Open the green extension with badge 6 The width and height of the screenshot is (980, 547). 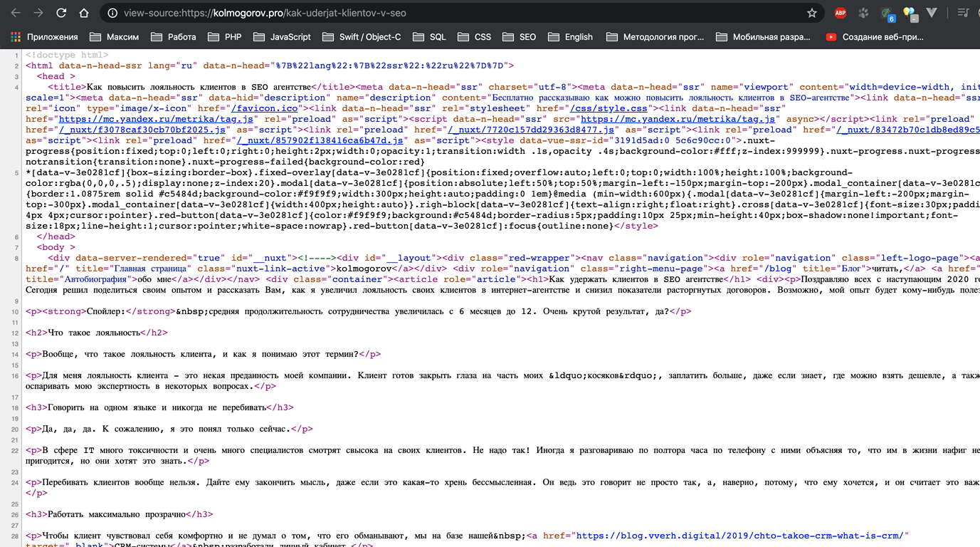coord(887,14)
